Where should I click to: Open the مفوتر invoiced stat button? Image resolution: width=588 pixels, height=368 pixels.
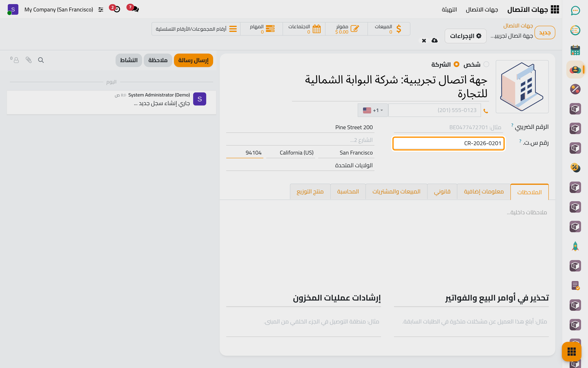pyautogui.click(x=346, y=29)
